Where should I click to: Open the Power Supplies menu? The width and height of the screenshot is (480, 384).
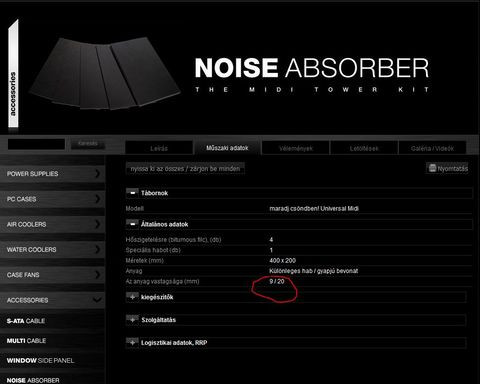coord(52,174)
